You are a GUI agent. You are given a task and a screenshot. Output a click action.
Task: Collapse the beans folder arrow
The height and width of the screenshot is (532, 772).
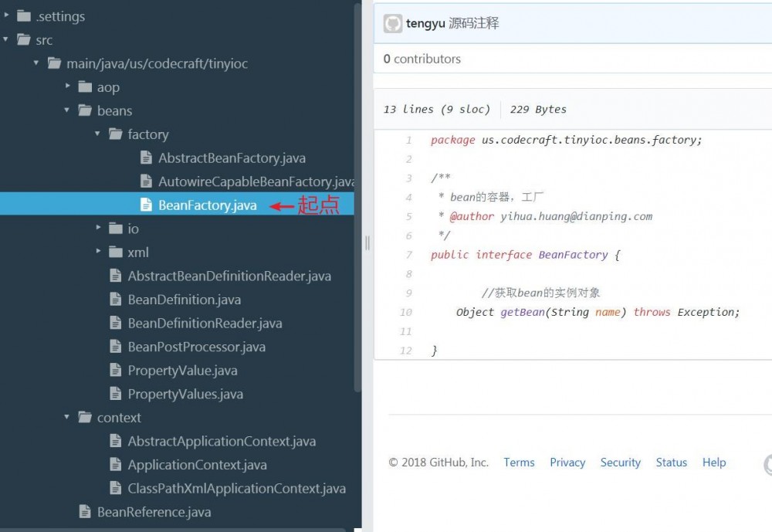(x=66, y=110)
